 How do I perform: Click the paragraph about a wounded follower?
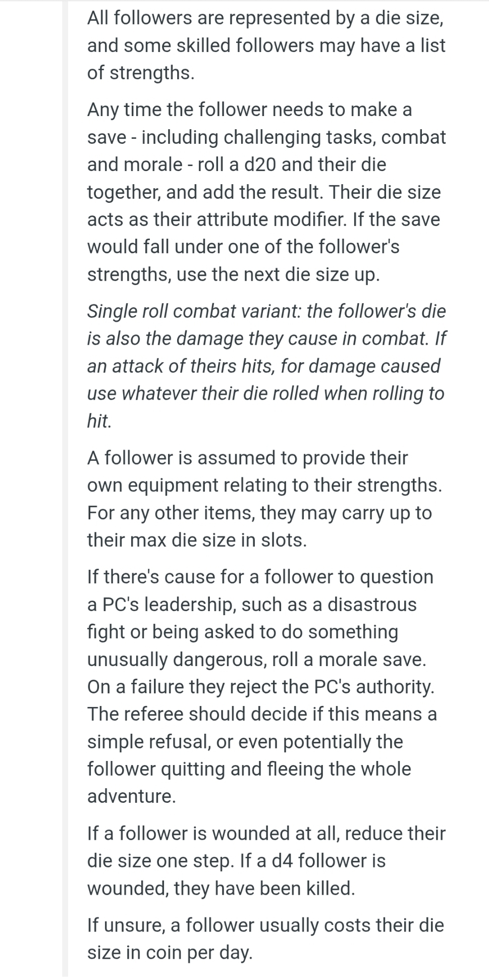[x=266, y=860]
